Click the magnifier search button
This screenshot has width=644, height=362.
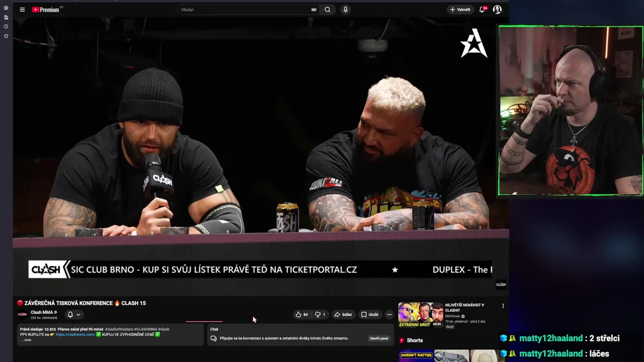pos(328,10)
